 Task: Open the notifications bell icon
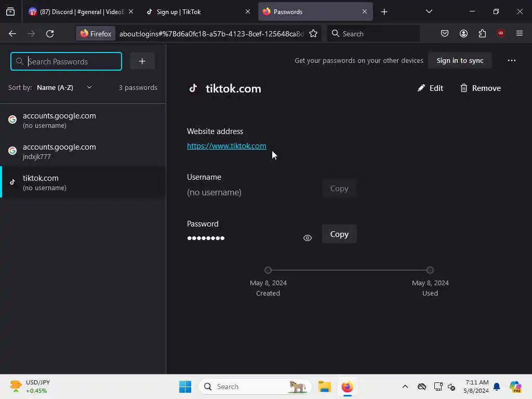497,387
